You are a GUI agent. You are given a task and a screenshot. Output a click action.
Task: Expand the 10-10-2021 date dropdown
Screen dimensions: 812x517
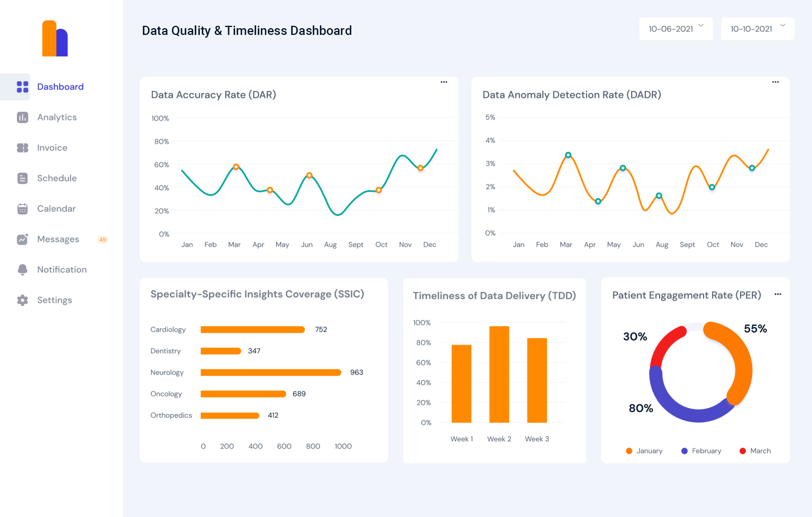(x=782, y=28)
